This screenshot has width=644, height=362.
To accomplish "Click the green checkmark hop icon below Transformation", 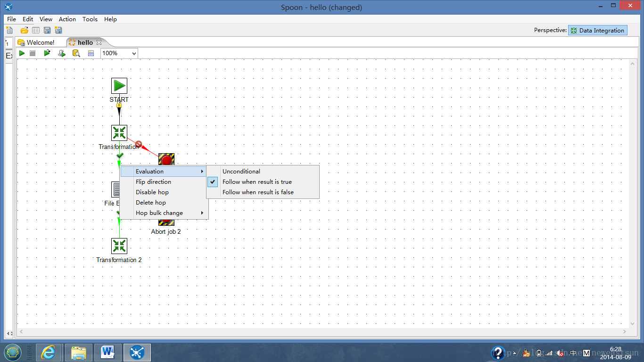I will point(120,155).
